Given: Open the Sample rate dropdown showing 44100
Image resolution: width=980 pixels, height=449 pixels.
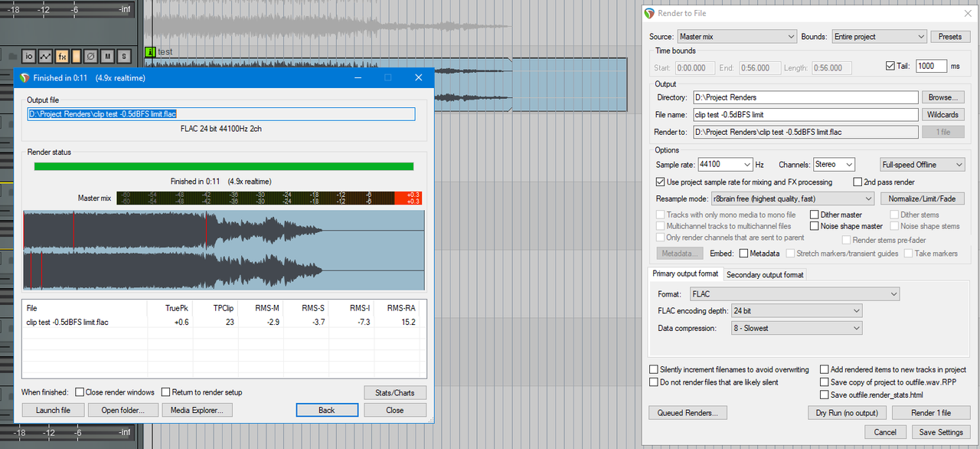Looking at the screenshot, I should (726, 165).
